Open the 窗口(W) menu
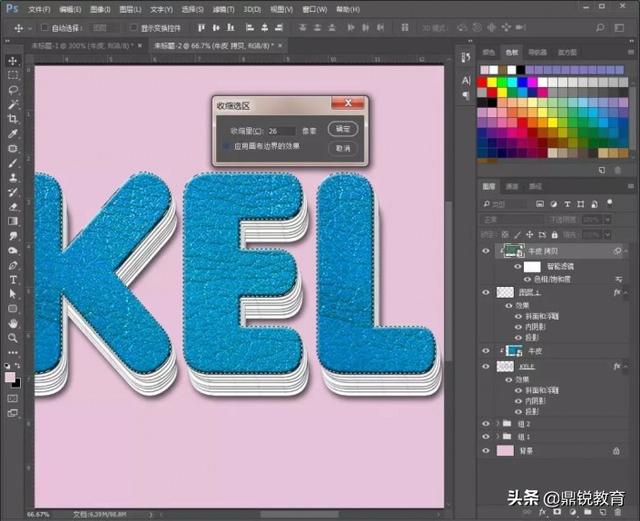The height and width of the screenshot is (521, 640). [x=315, y=9]
